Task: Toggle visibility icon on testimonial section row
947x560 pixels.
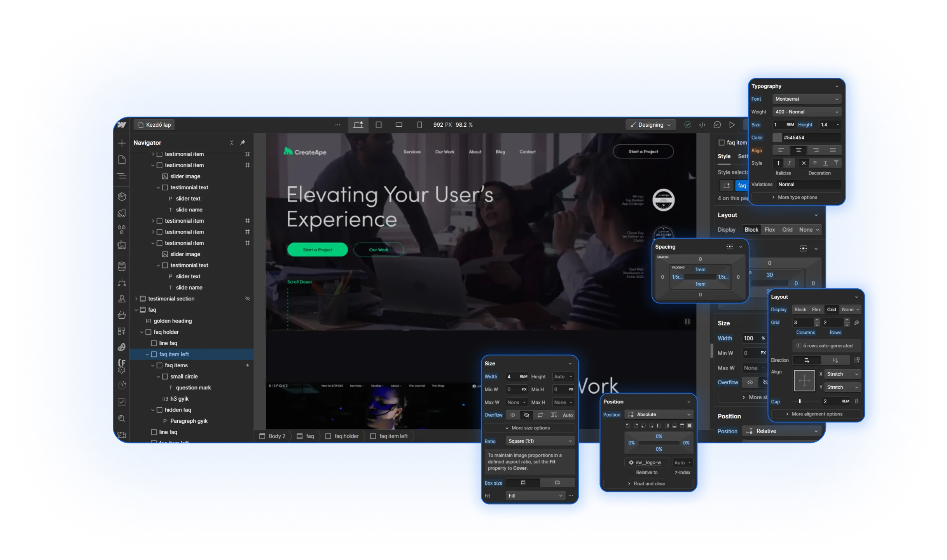Action: tap(247, 299)
